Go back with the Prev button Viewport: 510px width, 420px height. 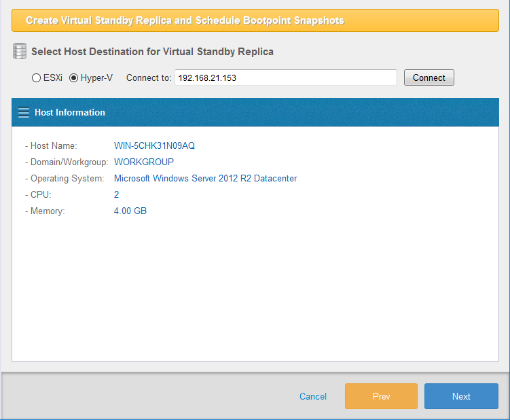coord(381,396)
